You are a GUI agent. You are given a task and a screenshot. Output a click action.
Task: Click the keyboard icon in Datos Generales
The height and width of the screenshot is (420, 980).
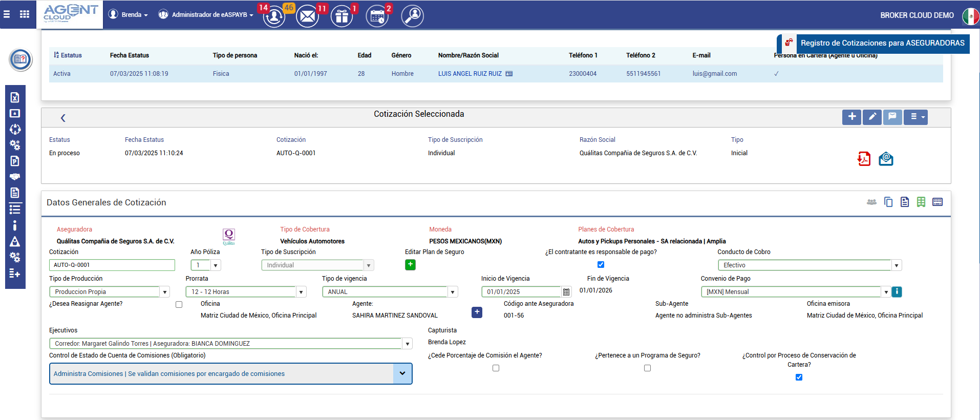pyautogui.click(x=938, y=202)
